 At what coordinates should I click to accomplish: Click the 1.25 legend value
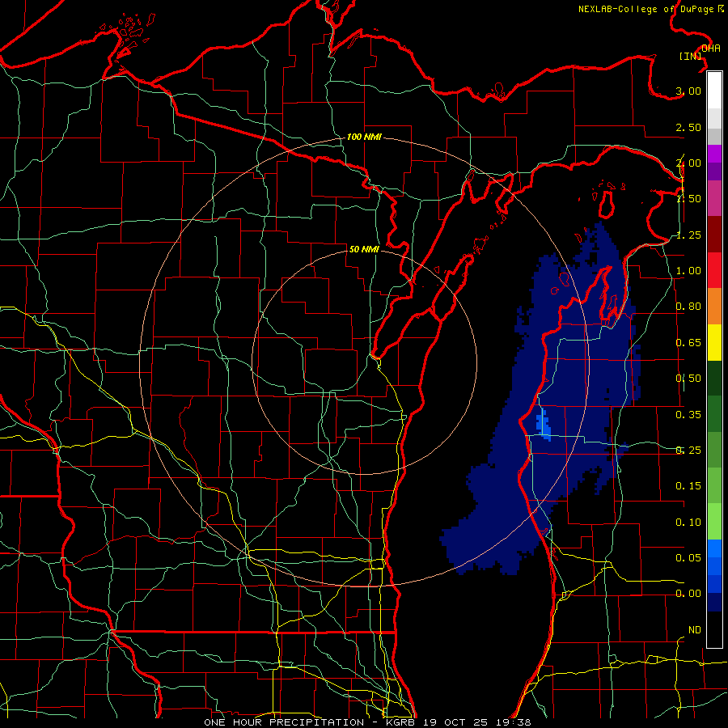[x=688, y=235]
